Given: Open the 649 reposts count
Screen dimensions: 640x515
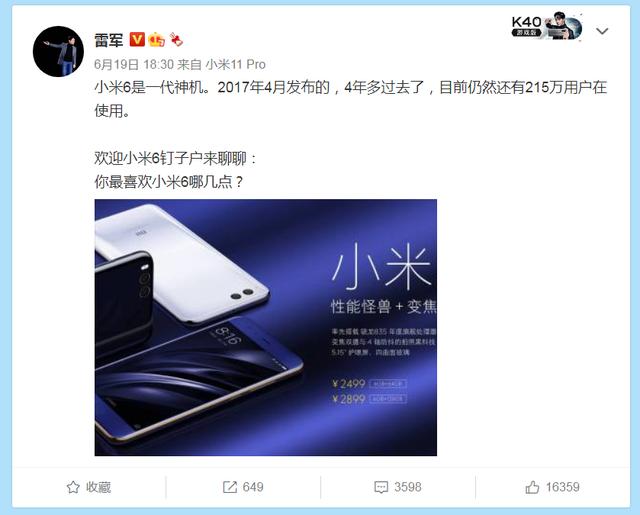Looking at the screenshot, I should pyautogui.click(x=253, y=487).
